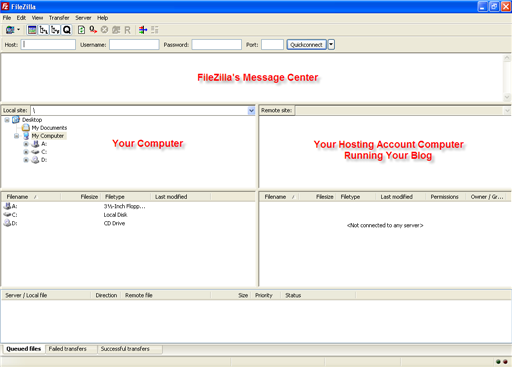Open the Transfer menu
Image resolution: width=512 pixels, height=367 pixels.
(59, 18)
